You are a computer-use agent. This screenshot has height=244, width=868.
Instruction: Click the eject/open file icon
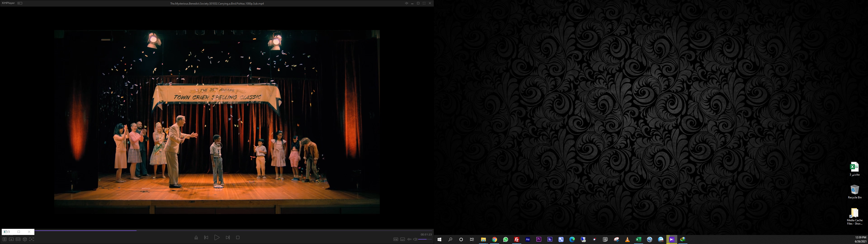(196, 238)
